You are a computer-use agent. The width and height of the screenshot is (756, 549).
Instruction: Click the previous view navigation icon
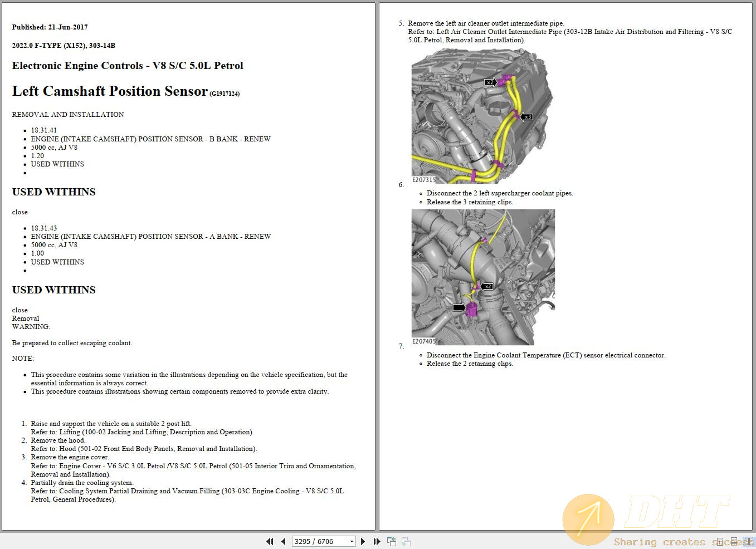[x=392, y=541]
